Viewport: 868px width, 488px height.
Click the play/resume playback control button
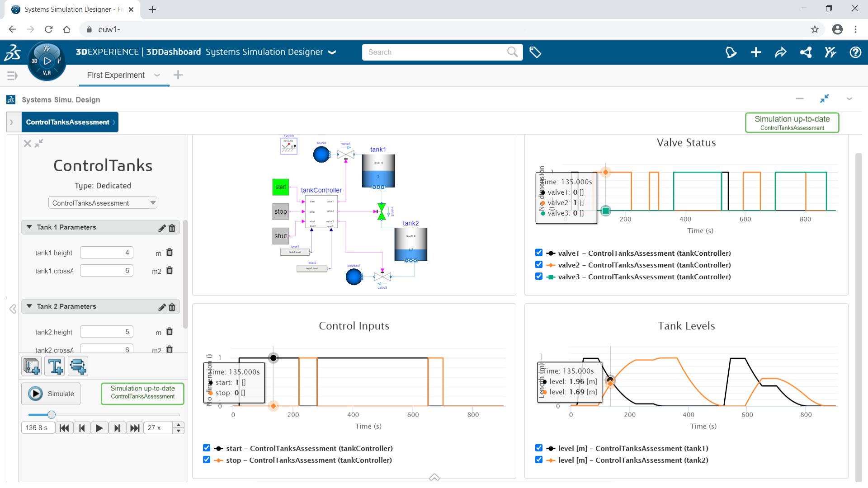(99, 427)
